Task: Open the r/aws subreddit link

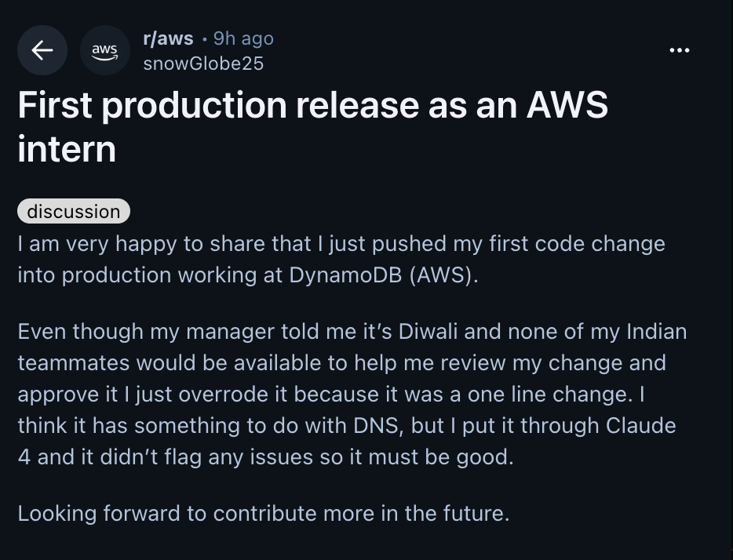Action: coord(168,38)
